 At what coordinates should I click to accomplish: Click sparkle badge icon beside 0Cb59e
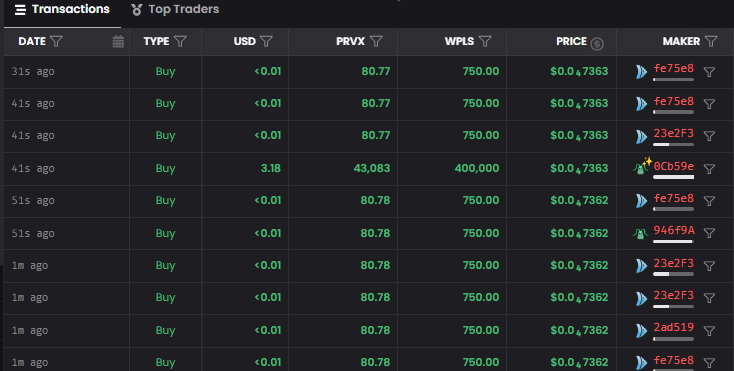click(x=642, y=166)
